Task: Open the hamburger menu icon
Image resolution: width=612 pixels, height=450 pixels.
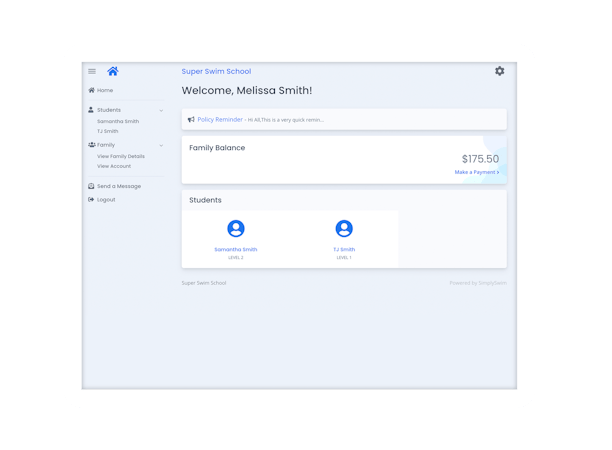Action: [92, 71]
